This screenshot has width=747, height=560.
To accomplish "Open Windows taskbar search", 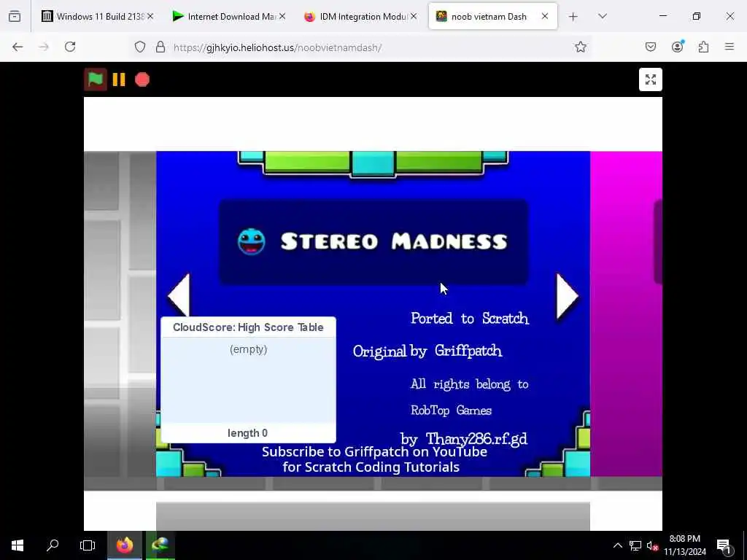I will [x=53, y=545].
